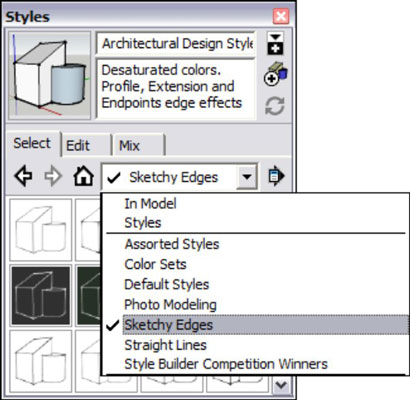Choose In Model from the list

[x=150, y=203]
